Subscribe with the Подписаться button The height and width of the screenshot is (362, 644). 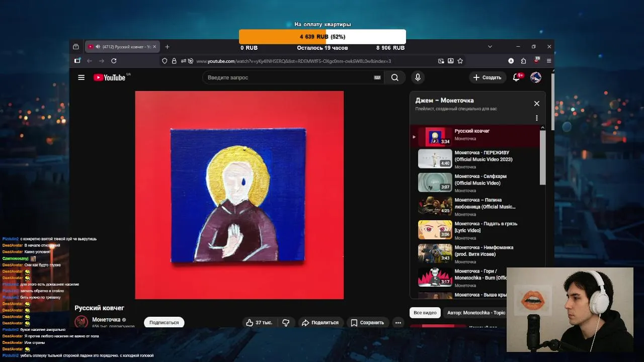point(164,323)
